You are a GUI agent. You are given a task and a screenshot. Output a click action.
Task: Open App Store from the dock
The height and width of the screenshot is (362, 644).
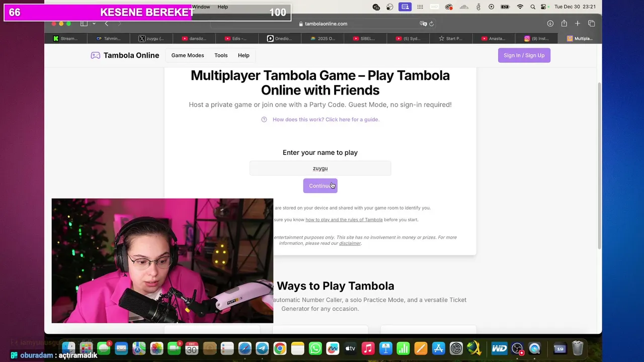[439, 348]
